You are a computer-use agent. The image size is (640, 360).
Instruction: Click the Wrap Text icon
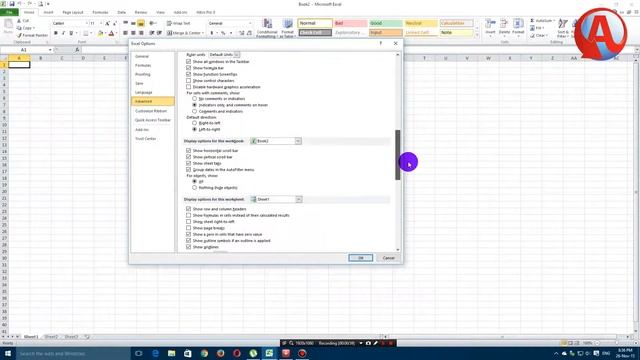169,23
